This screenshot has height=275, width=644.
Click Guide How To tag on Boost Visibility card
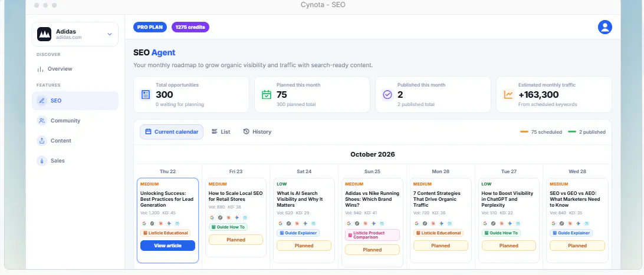tap(501, 233)
